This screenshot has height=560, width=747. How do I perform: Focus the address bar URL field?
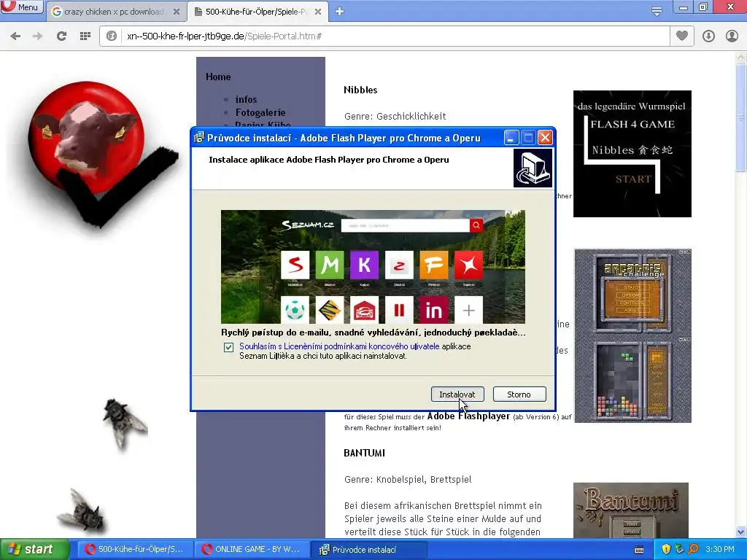[395, 36]
